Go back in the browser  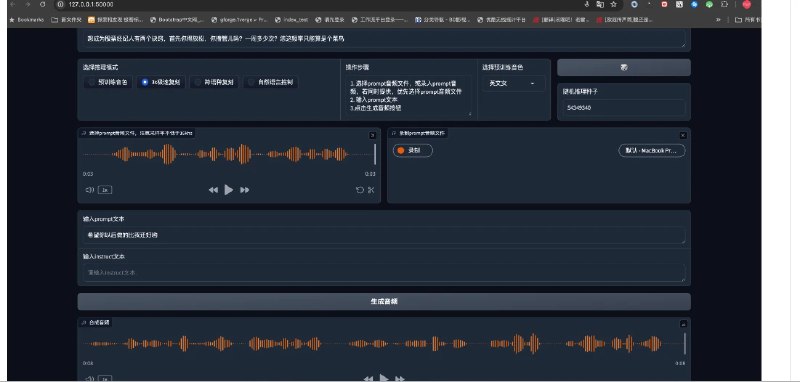coord(13,4)
